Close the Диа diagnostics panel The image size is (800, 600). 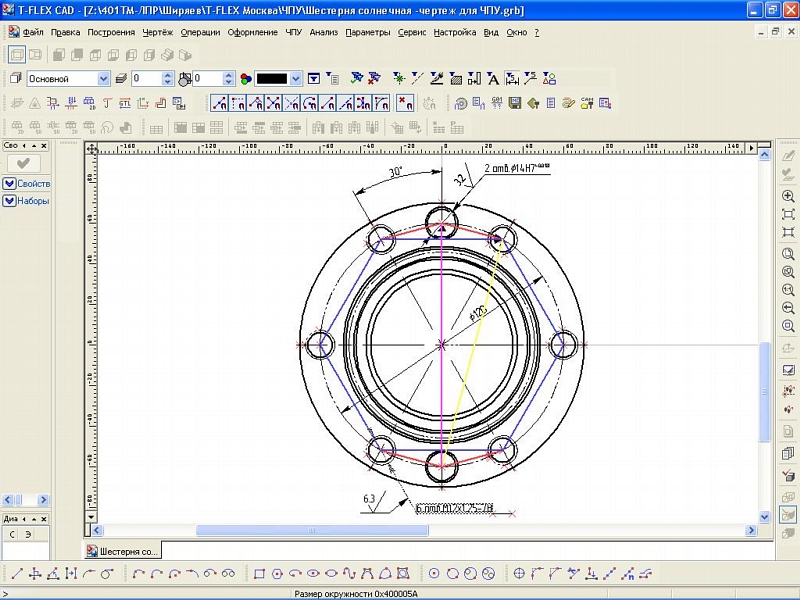(x=44, y=519)
